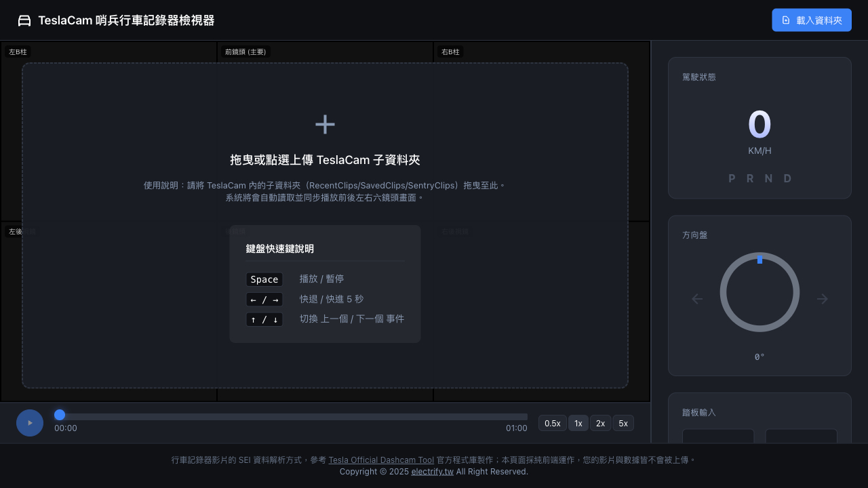Click the timeline slider handle
The height and width of the screenshot is (488, 868).
(60, 415)
